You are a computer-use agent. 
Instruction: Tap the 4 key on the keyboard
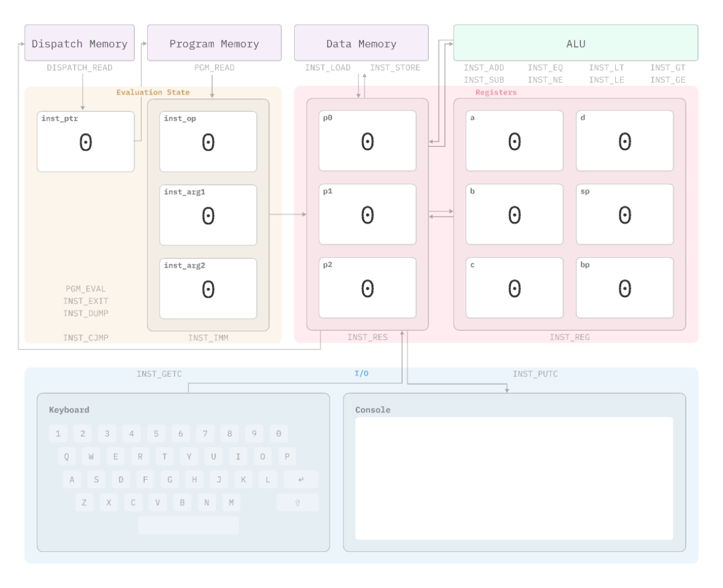[131, 433]
